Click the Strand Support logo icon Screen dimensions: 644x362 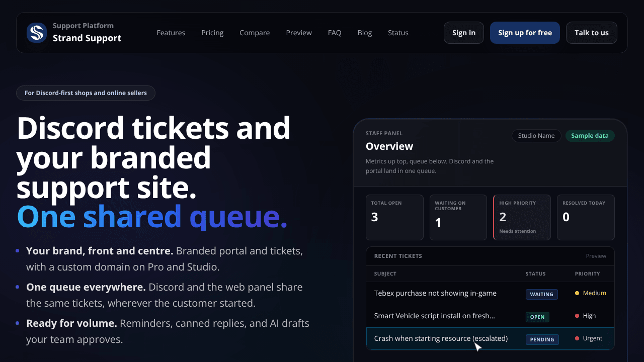[x=37, y=33]
